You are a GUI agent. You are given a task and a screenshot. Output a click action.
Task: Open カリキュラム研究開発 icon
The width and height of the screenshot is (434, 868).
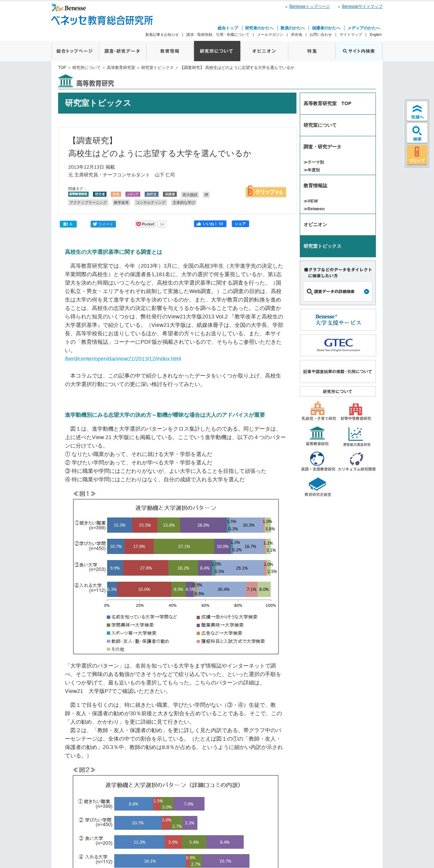(357, 461)
